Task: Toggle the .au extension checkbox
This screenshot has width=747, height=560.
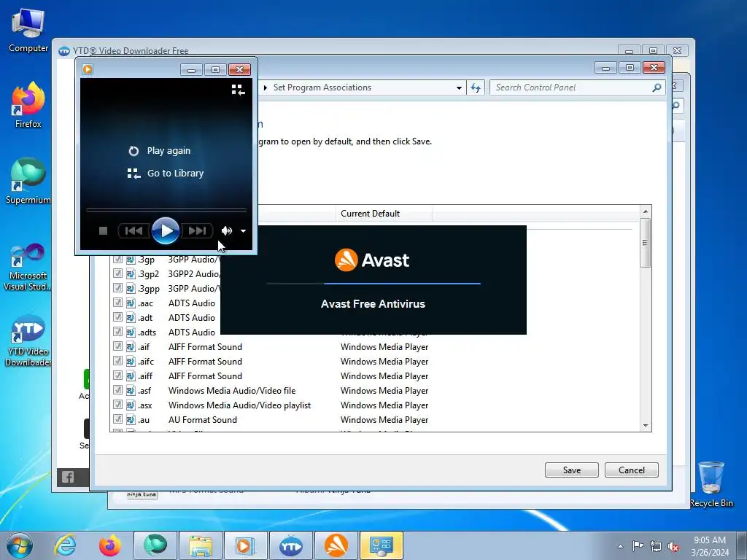Action: click(117, 419)
